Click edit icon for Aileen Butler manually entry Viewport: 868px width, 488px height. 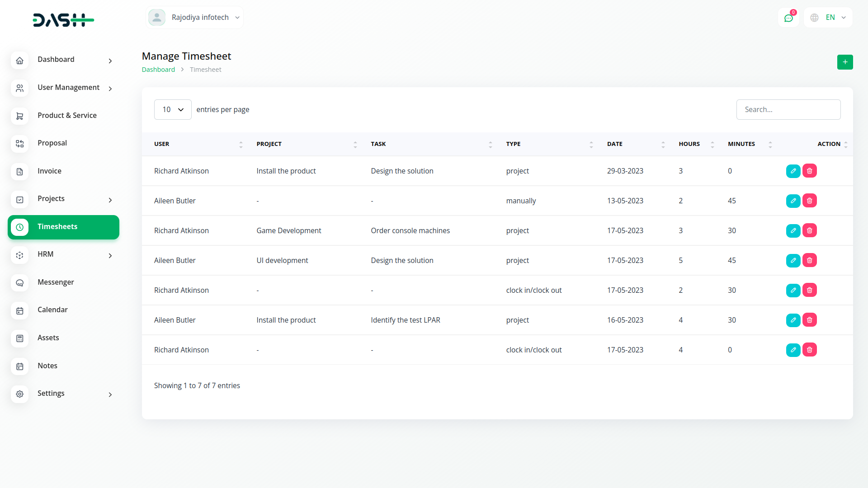pyautogui.click(x=793, y=201)
